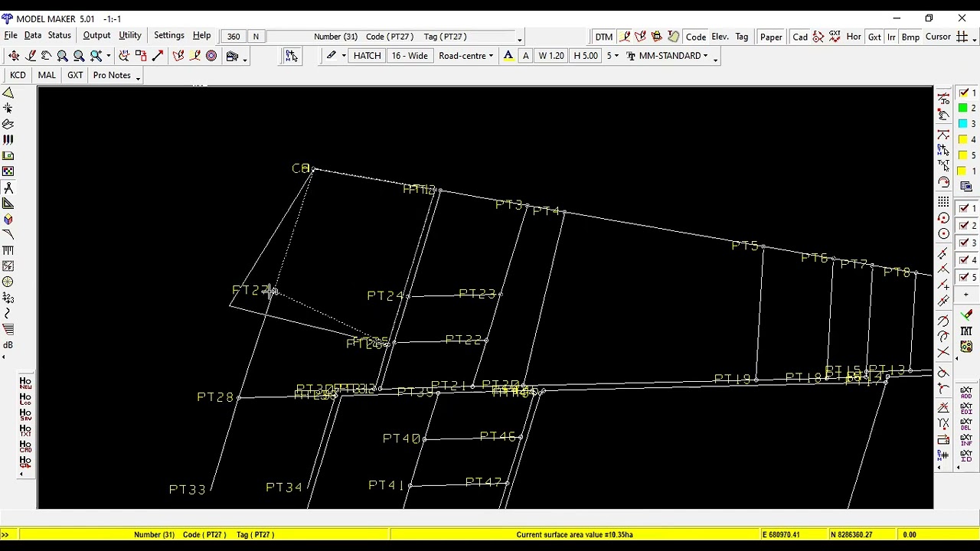Click the GXT EDI edit icon
The height and width of the screenshot is (551, 980).
tap(966, 409)
